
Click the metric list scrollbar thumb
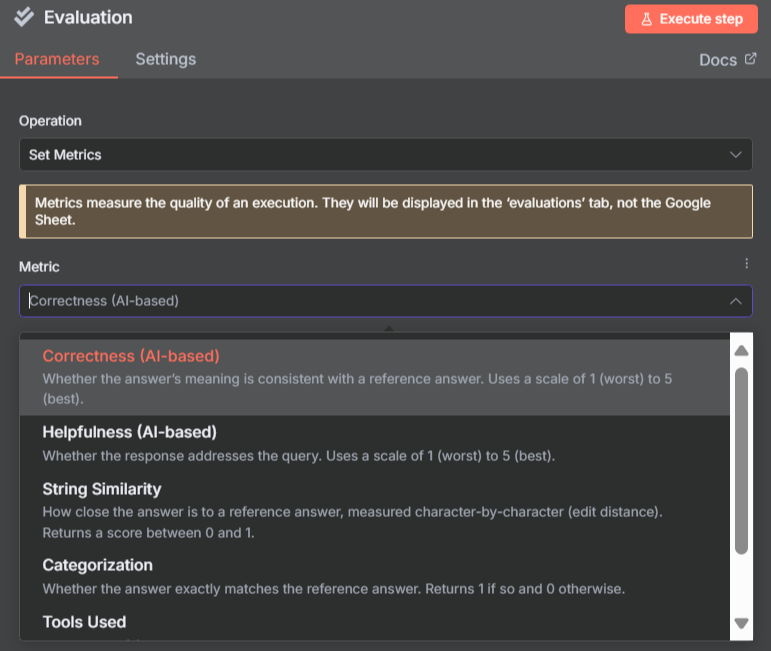pos(741,461)
